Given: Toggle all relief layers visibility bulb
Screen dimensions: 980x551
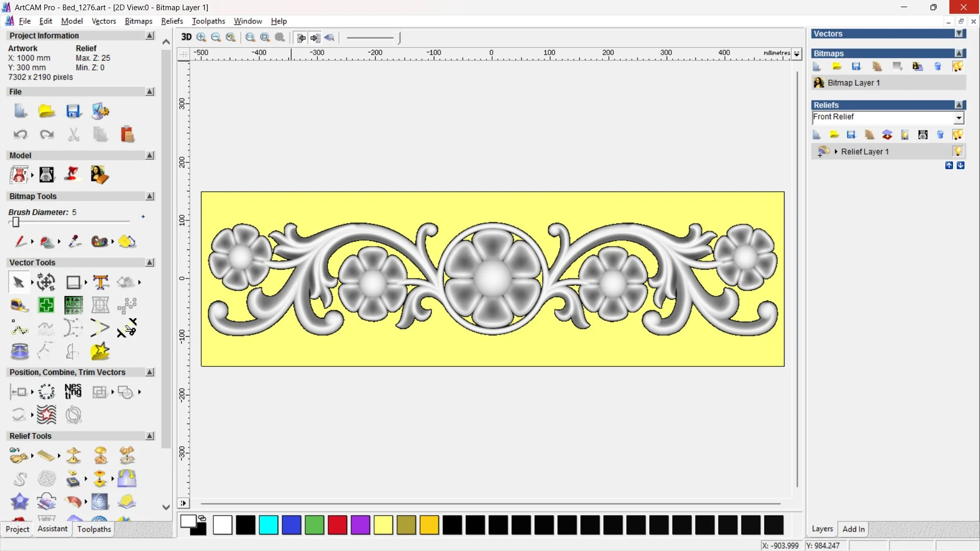Looking at the screenshot, I should pos(958,135).
